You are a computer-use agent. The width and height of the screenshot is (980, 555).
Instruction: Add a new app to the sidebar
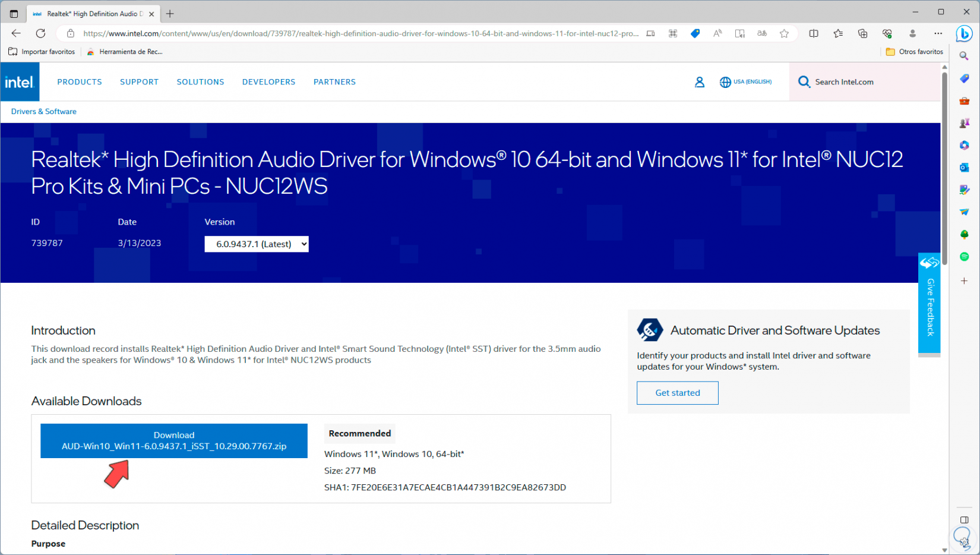[x=964, y=280]
